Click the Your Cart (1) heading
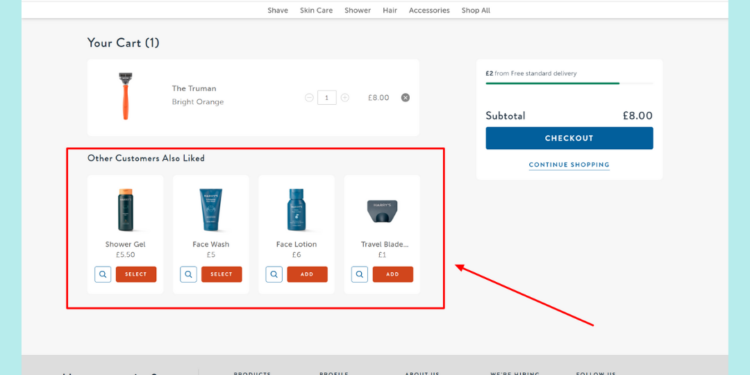750x375 pixels. [x=123, y=43]
